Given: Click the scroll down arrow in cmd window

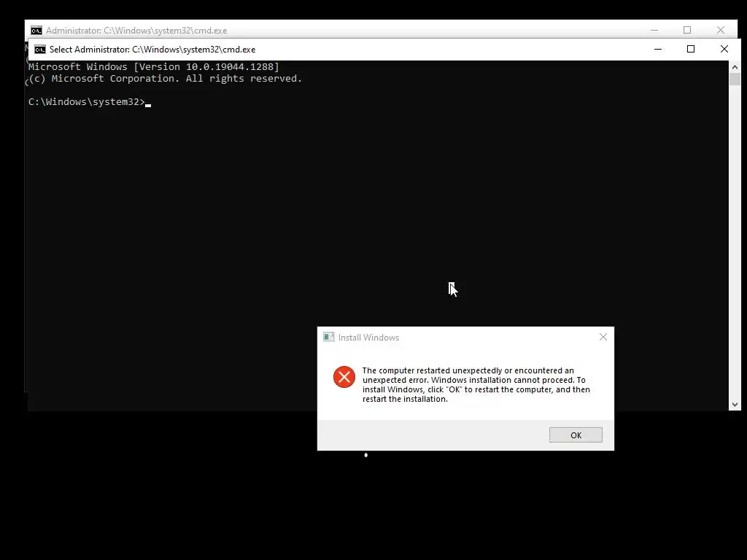Looking at the screenshot, I should click(735, 404).
